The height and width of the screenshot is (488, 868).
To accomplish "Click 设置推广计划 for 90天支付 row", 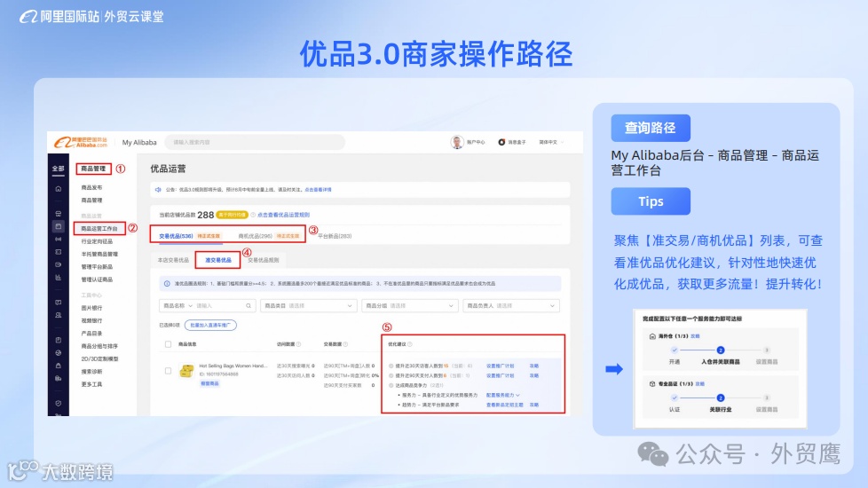I will point(500,375).
